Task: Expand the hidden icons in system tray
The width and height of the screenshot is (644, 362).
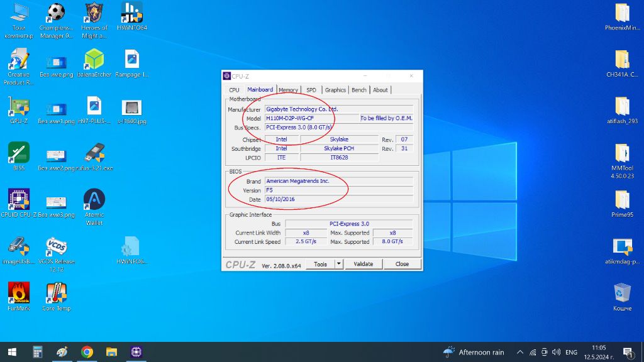Action: click(520, 352)
